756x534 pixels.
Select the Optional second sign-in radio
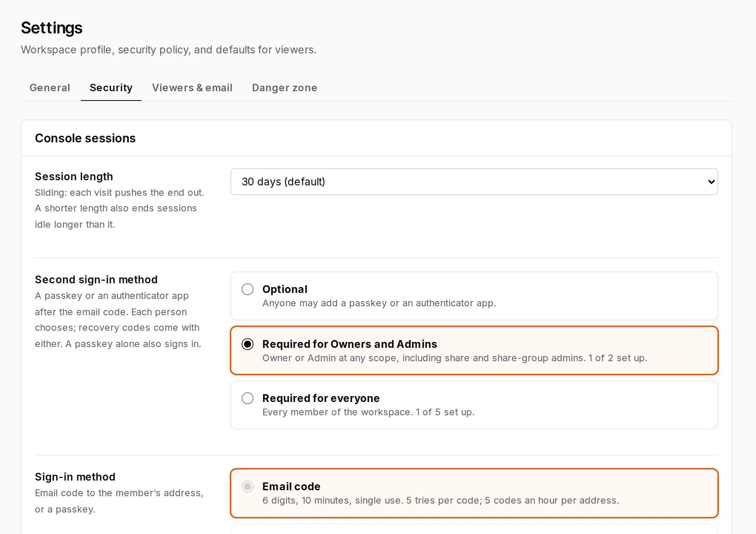248,289
